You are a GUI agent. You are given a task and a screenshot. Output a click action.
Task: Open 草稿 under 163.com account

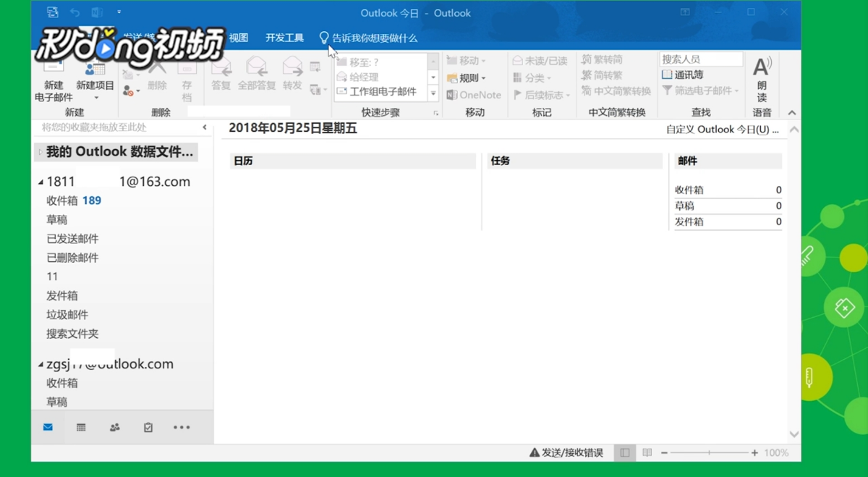(x=57, y=219)
